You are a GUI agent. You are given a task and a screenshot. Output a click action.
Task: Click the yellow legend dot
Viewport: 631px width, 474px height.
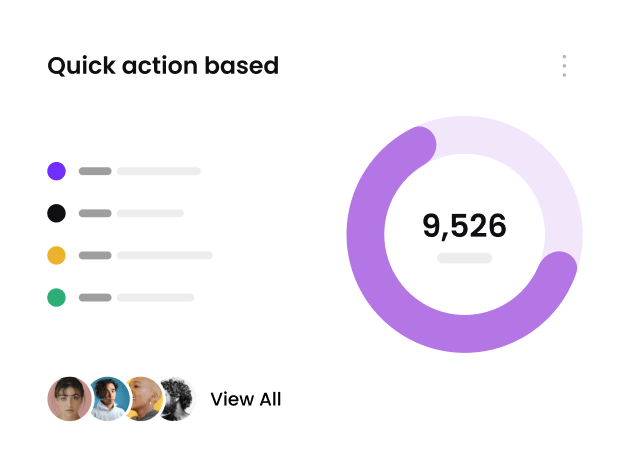tap(57, 255)
